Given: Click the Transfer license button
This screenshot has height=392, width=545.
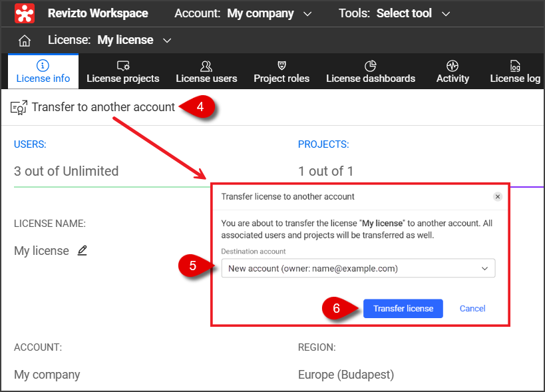Looking at the screenshot, I should tap(403, 308).
